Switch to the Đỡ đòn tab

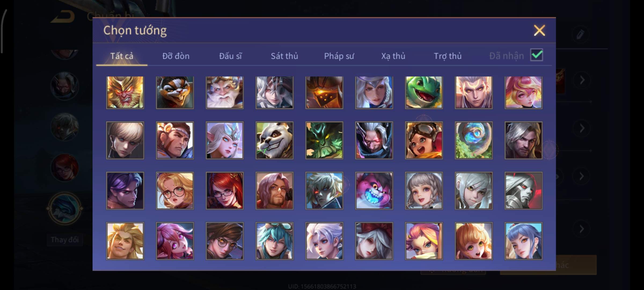click(176, 56)
